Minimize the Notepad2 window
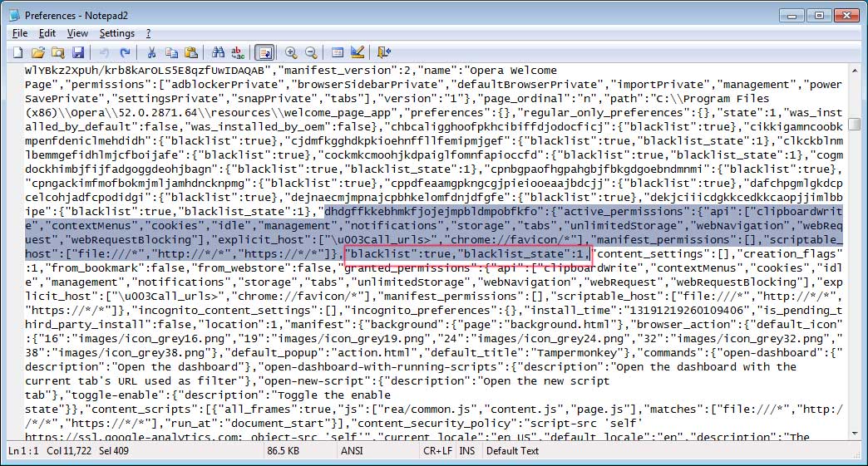Image resolution: width=868 pixels, height=466 pixels. [x=792, y=16]
